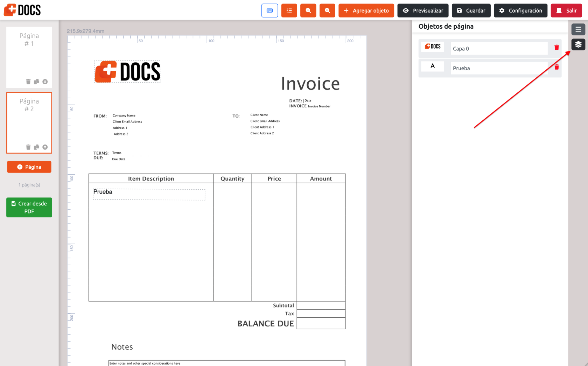Open the checklist toolbar icon

tap(289, 10)
